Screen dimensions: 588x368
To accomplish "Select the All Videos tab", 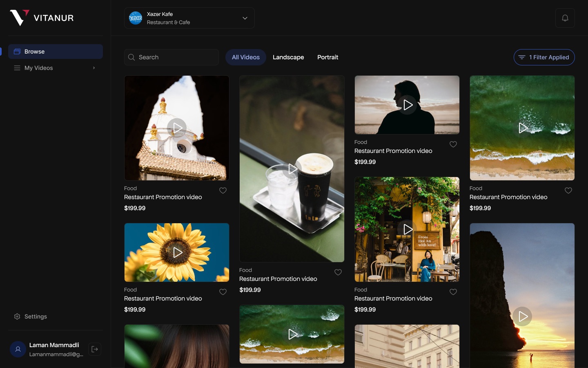I will [246, 57].
